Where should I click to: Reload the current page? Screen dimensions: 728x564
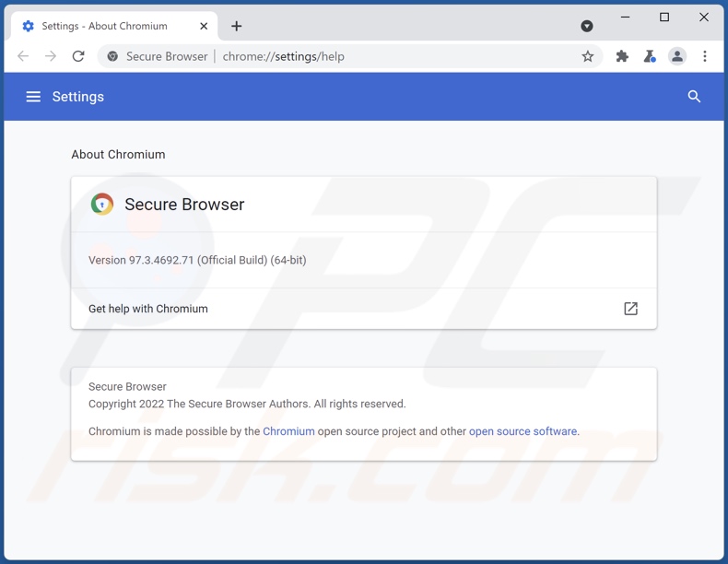click(78, 56)
